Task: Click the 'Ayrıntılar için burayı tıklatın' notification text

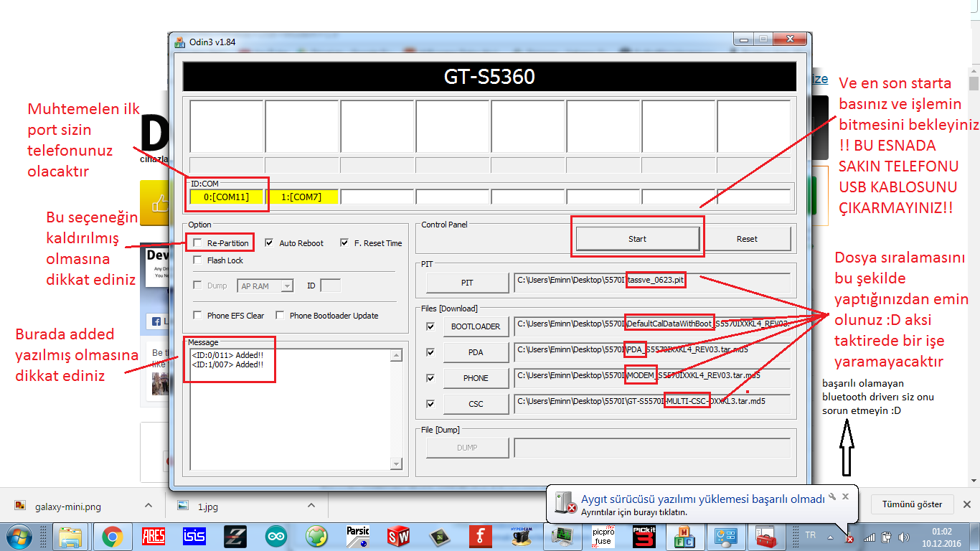Action: (634, 512)
